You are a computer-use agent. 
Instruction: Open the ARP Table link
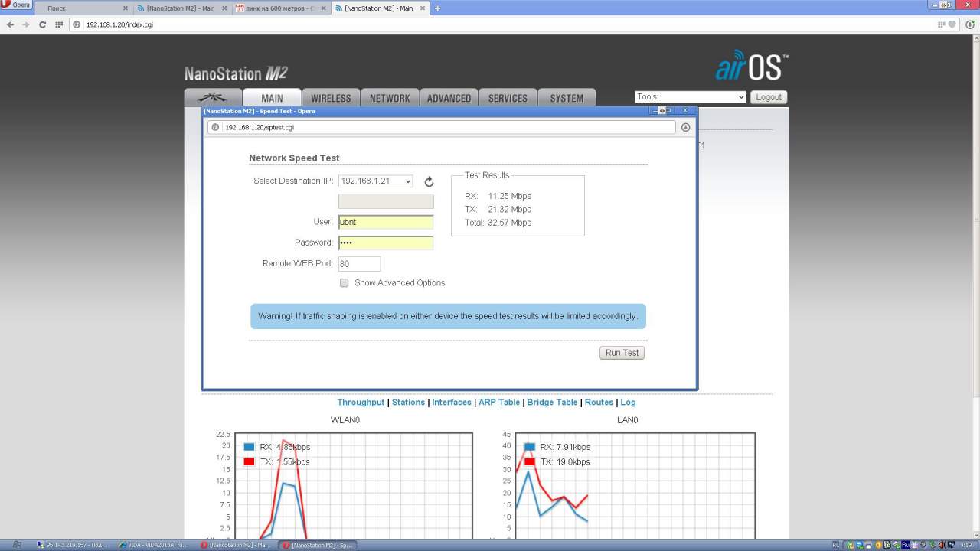[499, 403]
